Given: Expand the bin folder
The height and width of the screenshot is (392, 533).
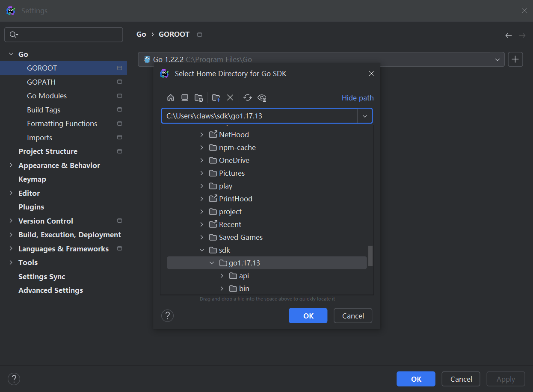Looking at the screenshot, I should 222,289.
